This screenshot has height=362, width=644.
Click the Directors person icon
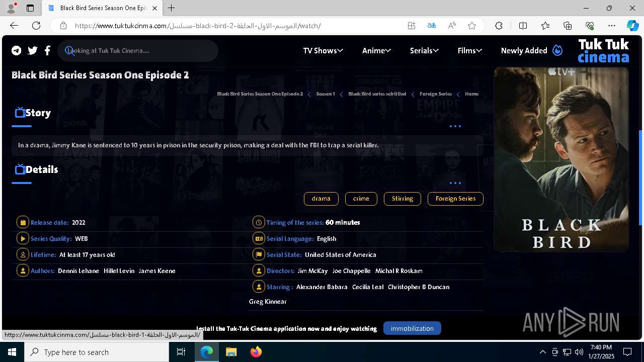[259, 270]
